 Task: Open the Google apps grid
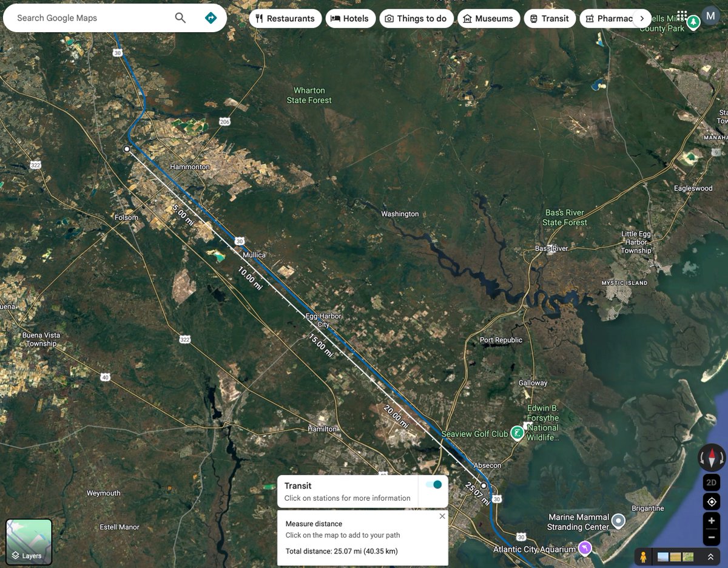pos(682,16)
